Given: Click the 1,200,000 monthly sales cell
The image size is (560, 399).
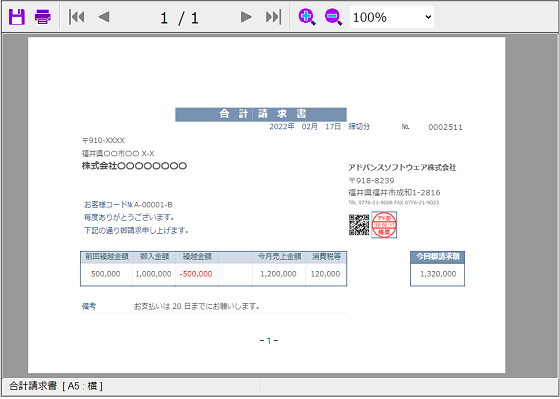Looking at the screenshot, I should pos(278,274).
